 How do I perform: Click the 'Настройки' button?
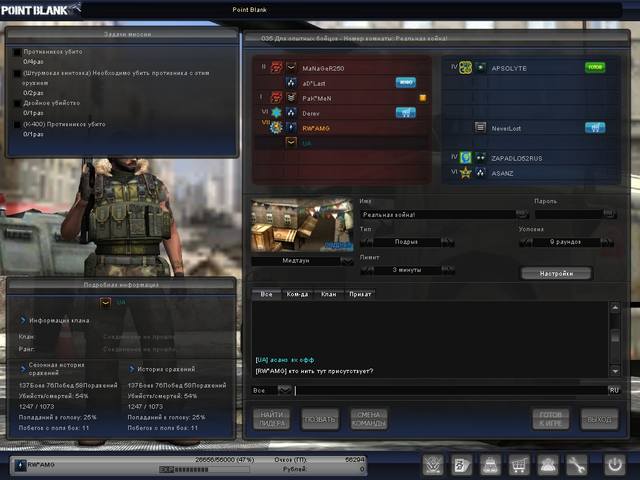[556, 273]
